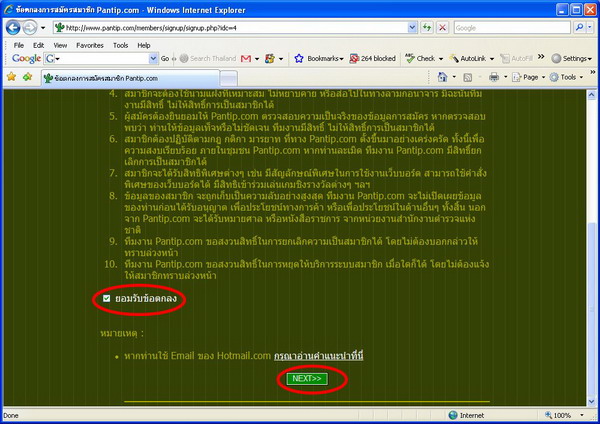Open Google toolbar Settings
This screenshot has width=600, height=424.
tap(572, 59)
